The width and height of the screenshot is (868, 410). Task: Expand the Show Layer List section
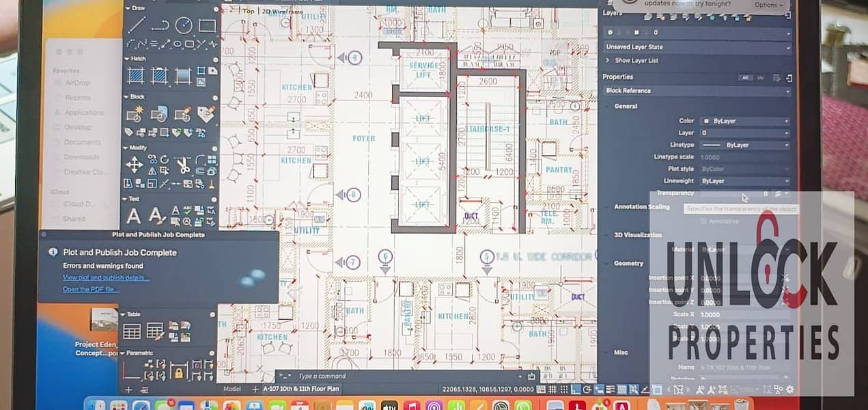point(608,61)
